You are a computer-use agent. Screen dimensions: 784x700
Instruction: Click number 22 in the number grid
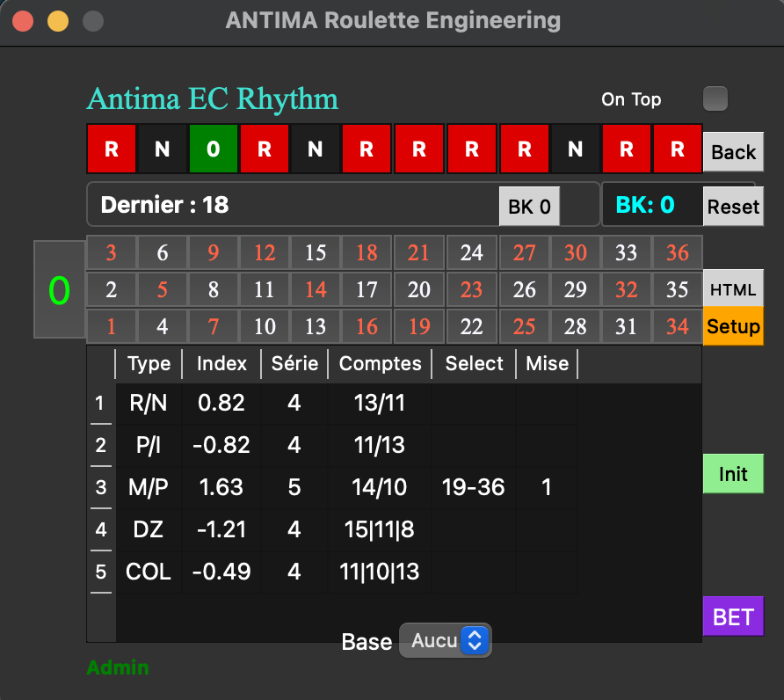point(471,326)
